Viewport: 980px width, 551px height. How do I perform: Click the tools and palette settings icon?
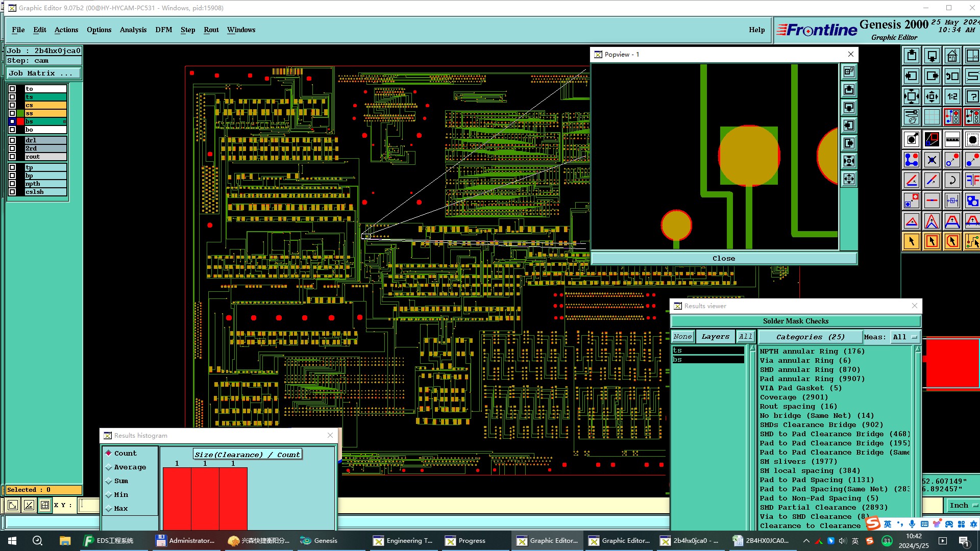tap(911, 117)
